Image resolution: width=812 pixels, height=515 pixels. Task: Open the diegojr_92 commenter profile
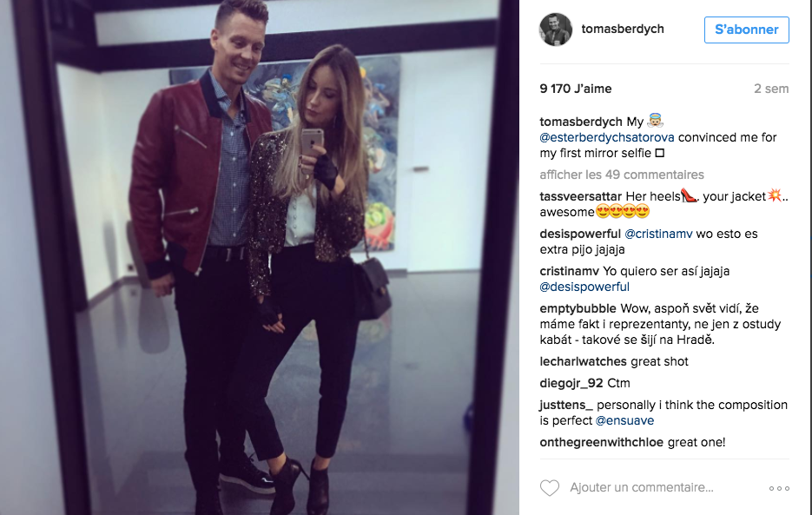571,383
